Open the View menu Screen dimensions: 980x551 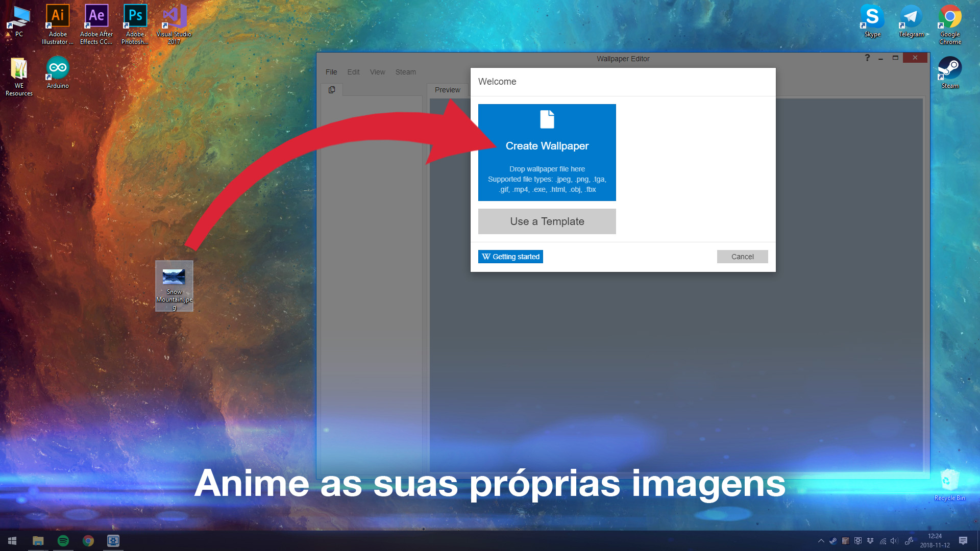pos(377,72)
